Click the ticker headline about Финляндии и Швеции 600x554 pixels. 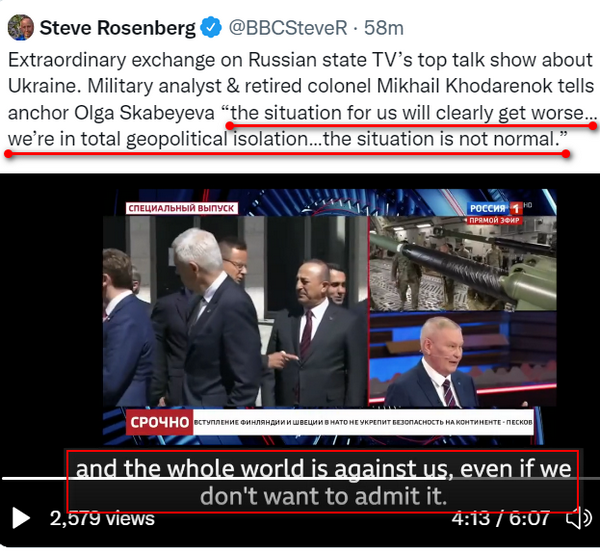pos(363,422)
